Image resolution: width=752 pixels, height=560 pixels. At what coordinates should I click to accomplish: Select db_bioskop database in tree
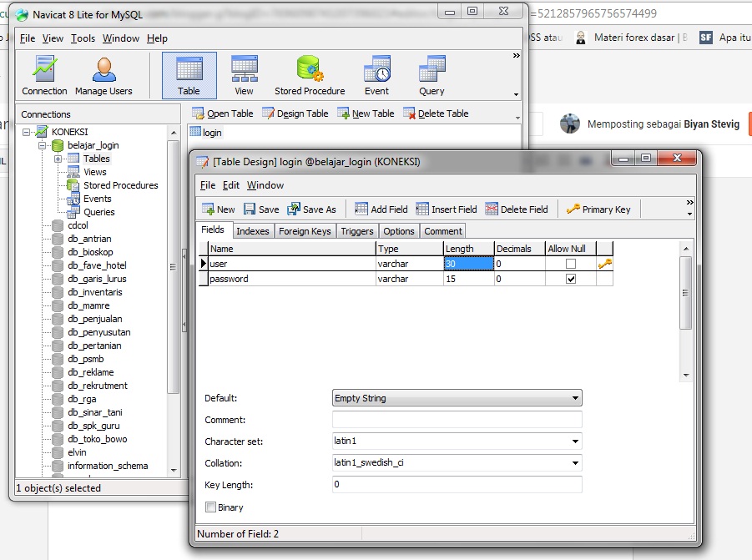point(90,252)
